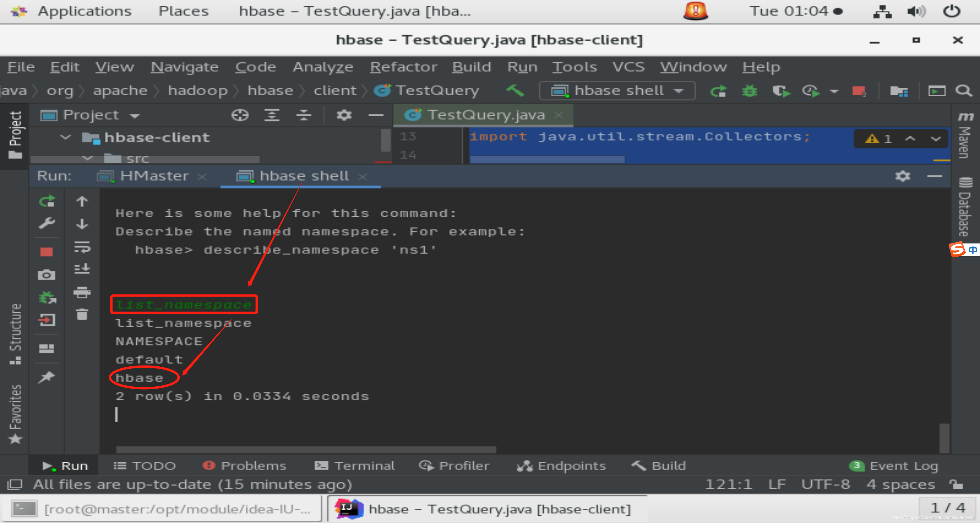This screenshot has width=980, height=523.
Task: Open search everywhere magnifier icon
Action: (x=964, y=91)
